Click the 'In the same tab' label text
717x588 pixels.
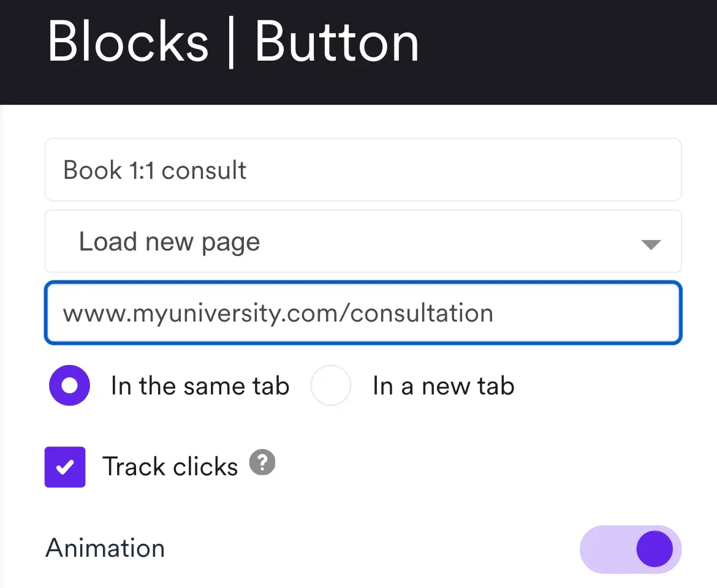[200, 386]
